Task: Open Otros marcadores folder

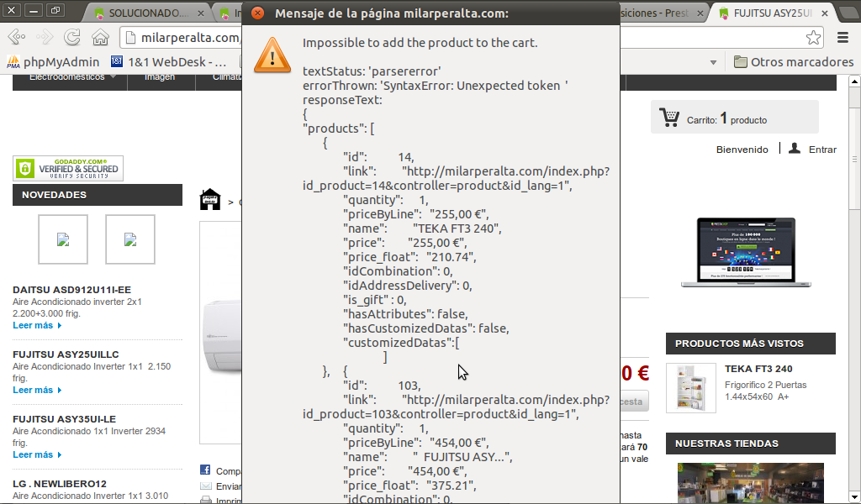Action: (x=794, y=62)
